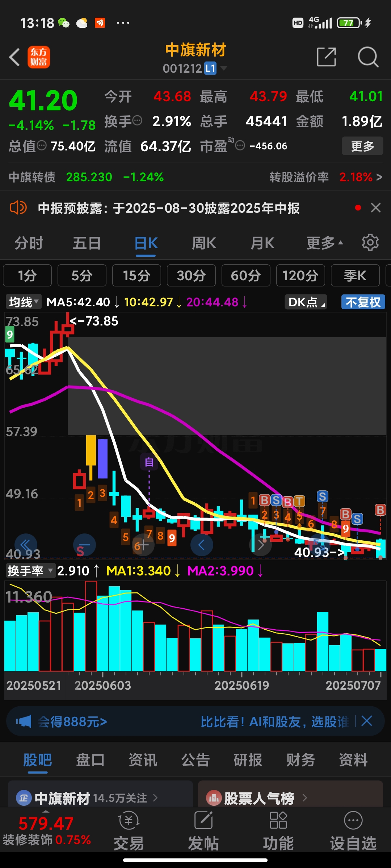
Task: Open the 研报 research tab
Action: click(x=248, y=760)
